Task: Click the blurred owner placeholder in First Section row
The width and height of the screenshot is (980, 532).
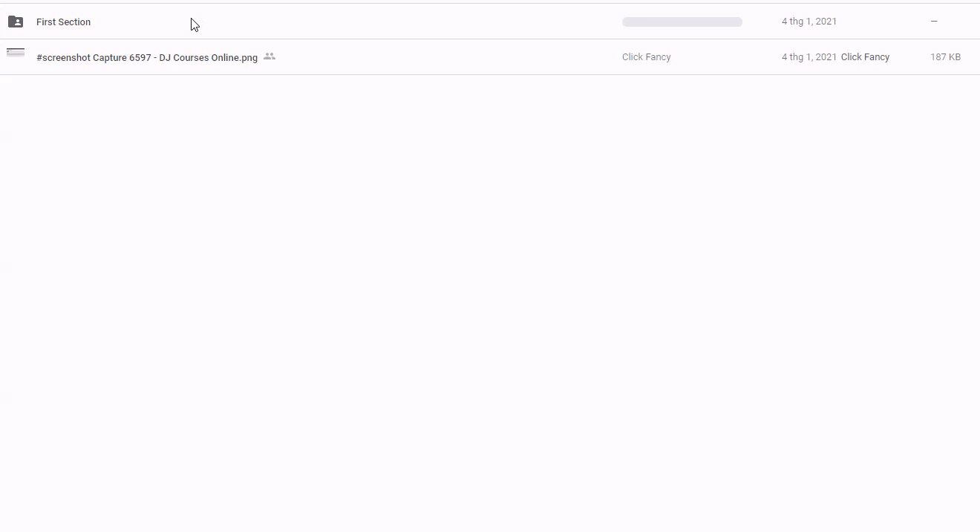Action: click(x=682, y=22)
